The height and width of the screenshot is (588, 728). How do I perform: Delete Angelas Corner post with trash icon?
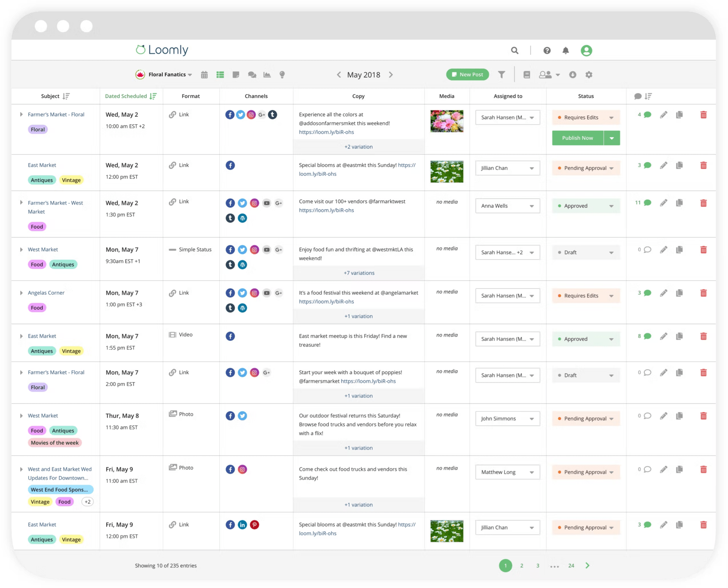click(703, 293)
